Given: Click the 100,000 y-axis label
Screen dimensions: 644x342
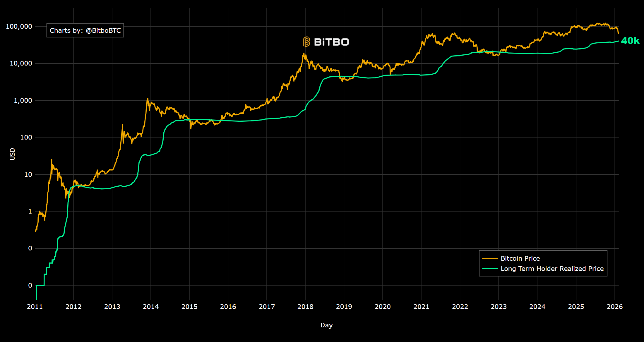Looking at the screenshot, I should click(x=19, y=26).
